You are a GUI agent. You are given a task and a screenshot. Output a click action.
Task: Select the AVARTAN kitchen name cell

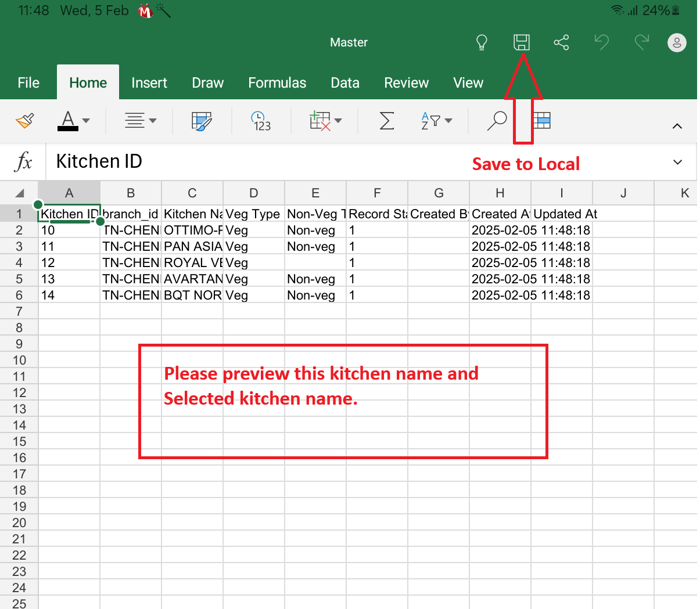click(x=192, y=279)
